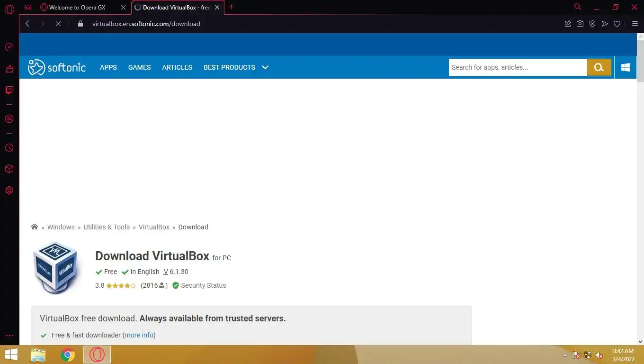The height and width of the screenshot is (364, 644).
Task: Click the address bar URL
Action: pos(146,24)
